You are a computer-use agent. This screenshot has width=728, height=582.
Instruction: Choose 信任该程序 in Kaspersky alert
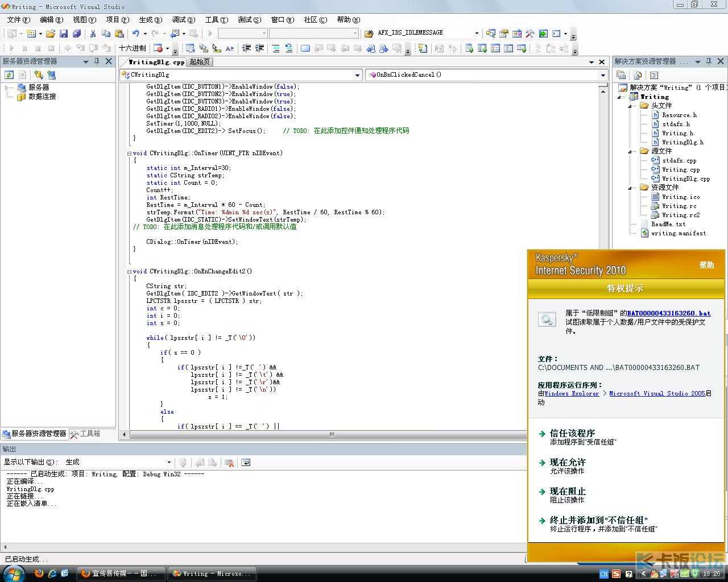(x=572, y=433)
